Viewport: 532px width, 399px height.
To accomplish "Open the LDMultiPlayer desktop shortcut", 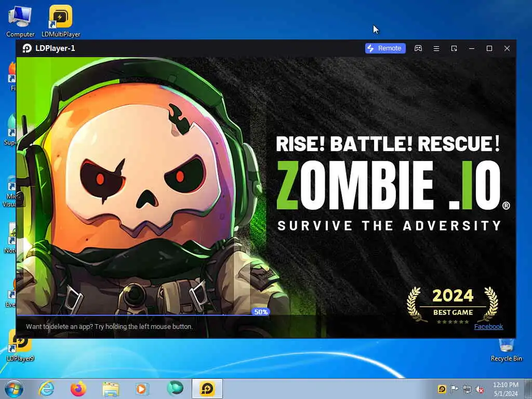I will click(x=61, y=21).
